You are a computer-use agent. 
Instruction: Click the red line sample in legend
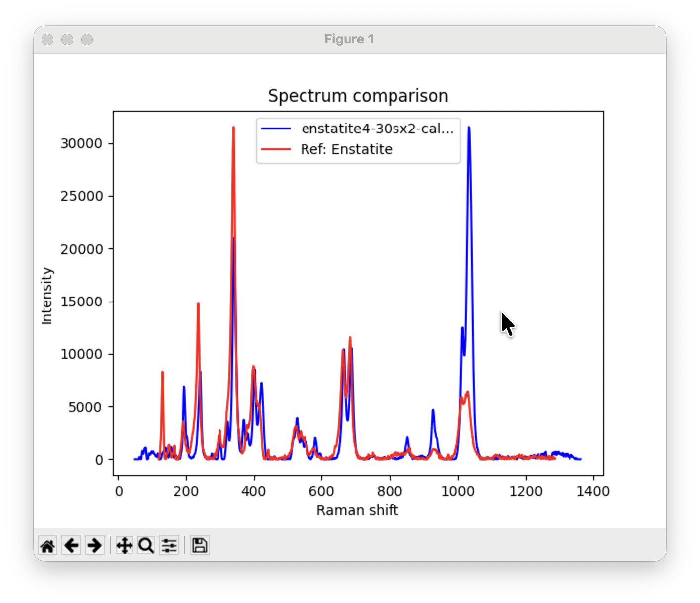tap(276, 149)
